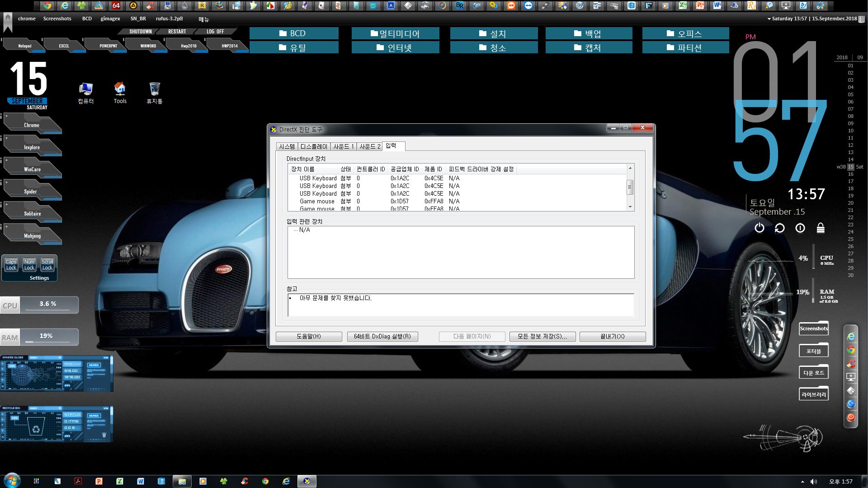Open File Explorer in the taskbar
The height and width of the screenshot is (488, 868).
pyautogui.click(x=182, y=481)
